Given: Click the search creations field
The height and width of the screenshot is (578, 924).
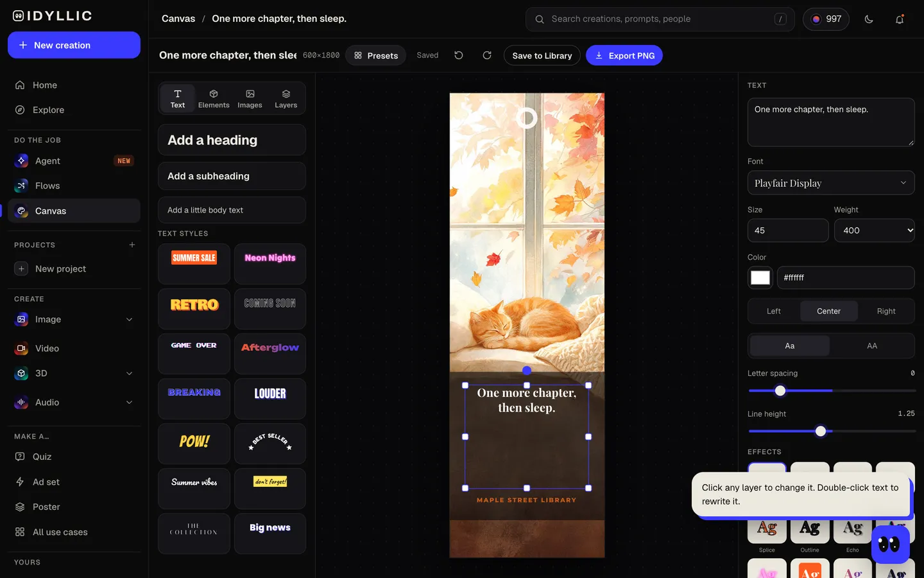Looking at the screenshot, I should click(660, 19).
